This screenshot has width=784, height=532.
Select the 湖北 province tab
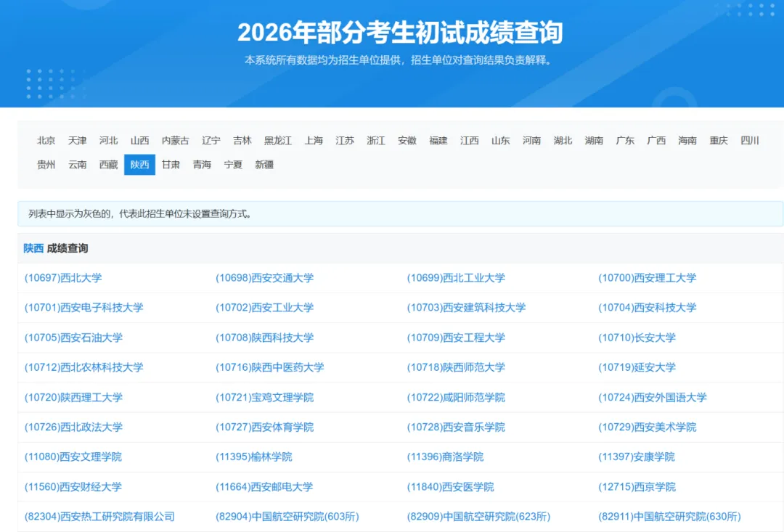point(563,141)
